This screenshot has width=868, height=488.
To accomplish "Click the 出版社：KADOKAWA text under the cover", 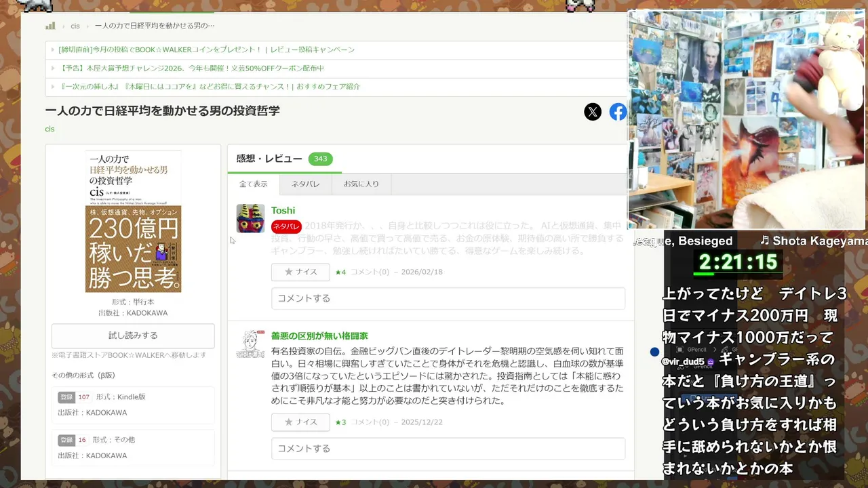I will pyautogui.click(x=133, y=313).
